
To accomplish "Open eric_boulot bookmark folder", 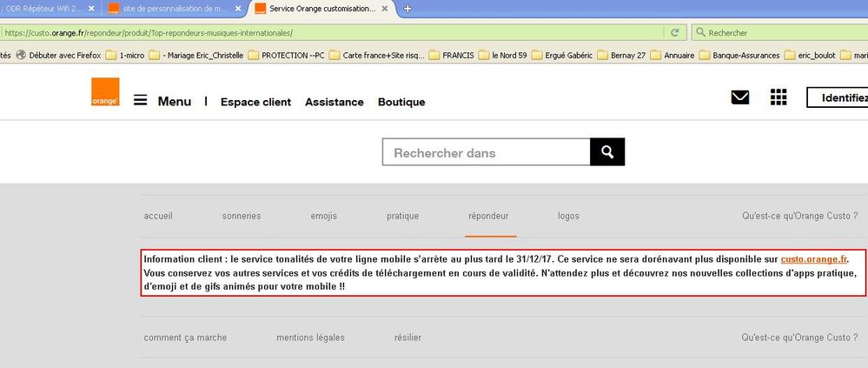I will tap(810, 56).
